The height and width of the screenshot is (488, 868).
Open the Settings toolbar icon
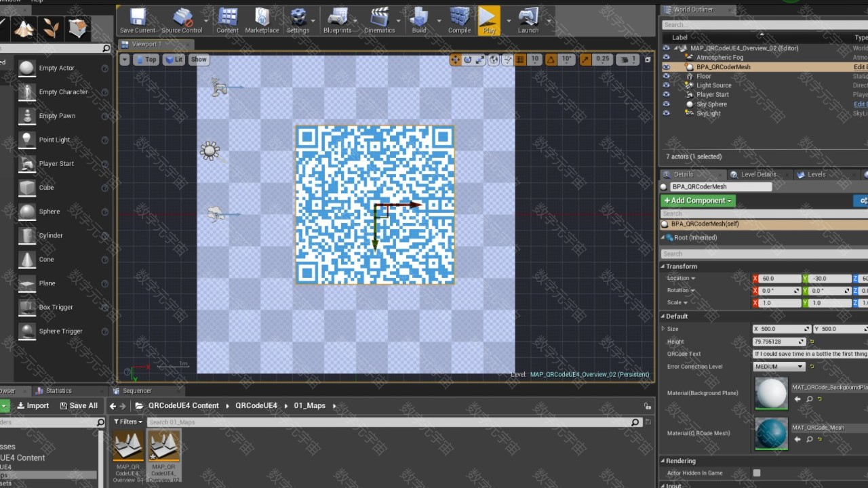pyautogui.click(x=298, y=20)
